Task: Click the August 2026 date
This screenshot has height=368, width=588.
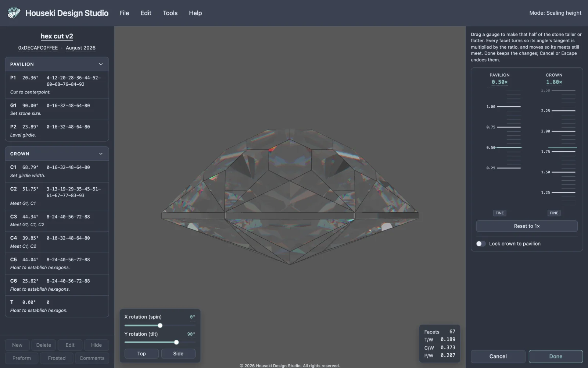Action: 80,48
